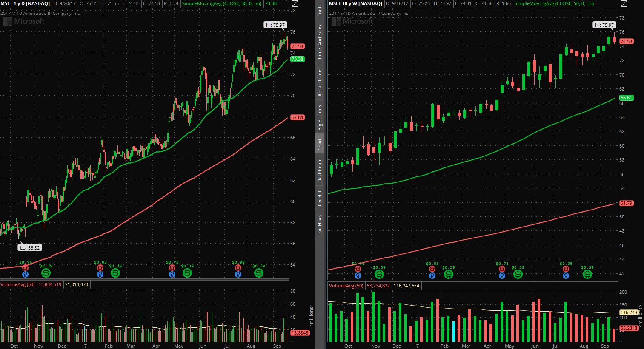644x349 pixels.
Task: Click dividend $0.39 icon near August on weekly chart
Action: coord(587,274)
